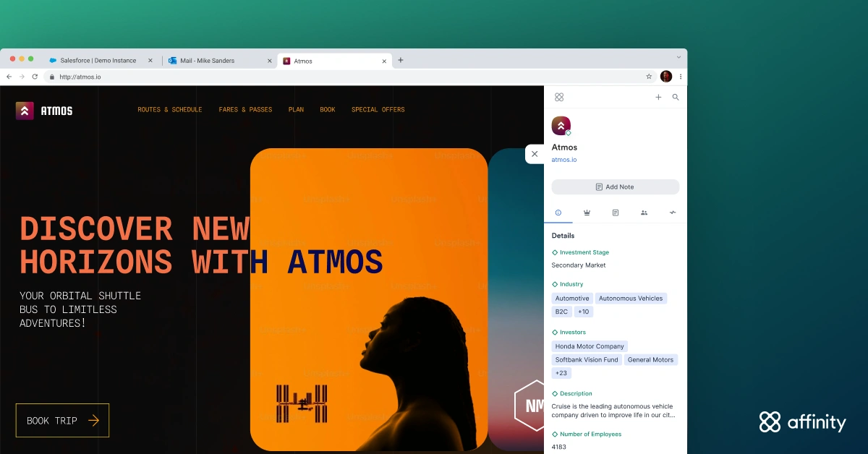Expand the +23 more investors tag
The height and width of the screenshot is (454, 868).
(561, 373)
